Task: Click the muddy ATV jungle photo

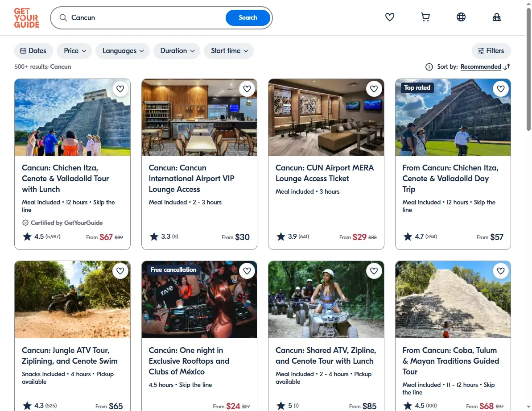Action: tap(72, 300)
